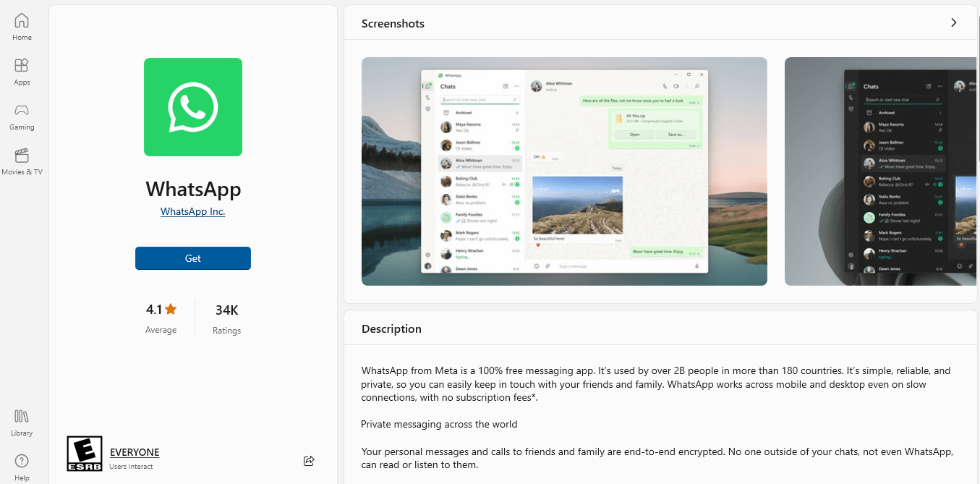Image resolution: width=980 pixels, height=484 pixels.
Task: Click Get to install WhatsApp
Action: pyautogui.click(x=192, y=258)
